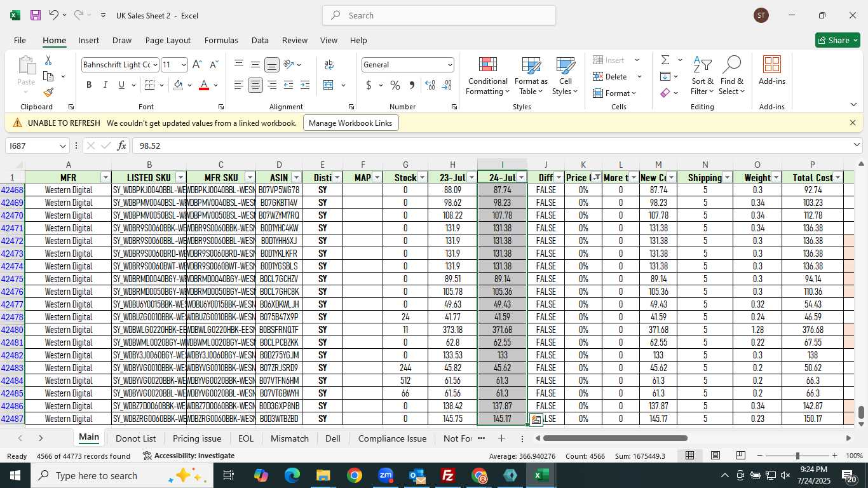The width and height of the screenshot is (868, 488).
Task: Click Decrease Decimal icon
Action: pos(447,85)
